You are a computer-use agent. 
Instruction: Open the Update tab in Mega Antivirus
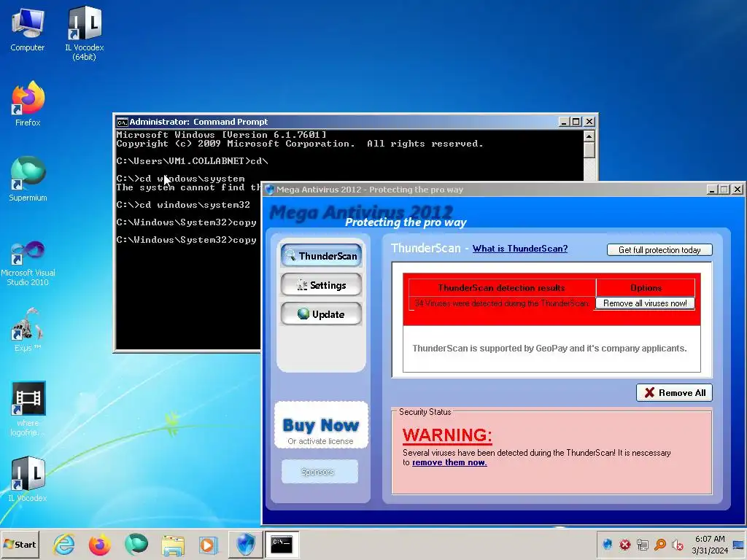321,314
